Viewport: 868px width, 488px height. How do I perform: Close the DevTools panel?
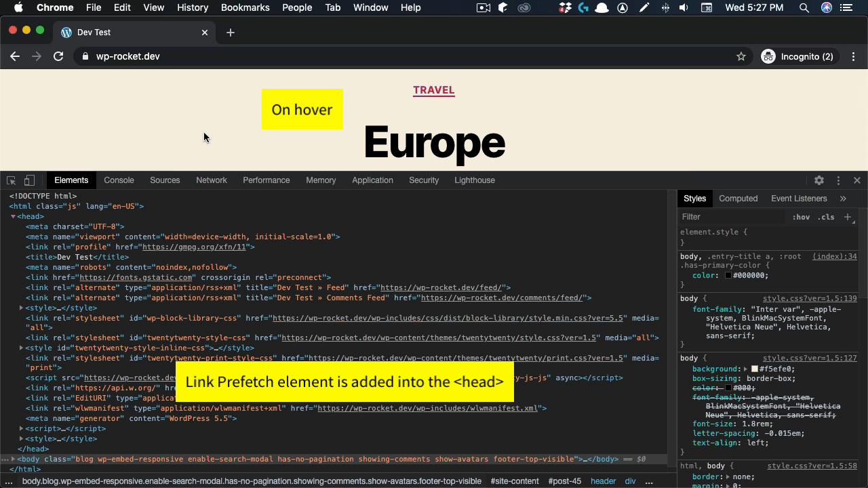click(857, 180)
